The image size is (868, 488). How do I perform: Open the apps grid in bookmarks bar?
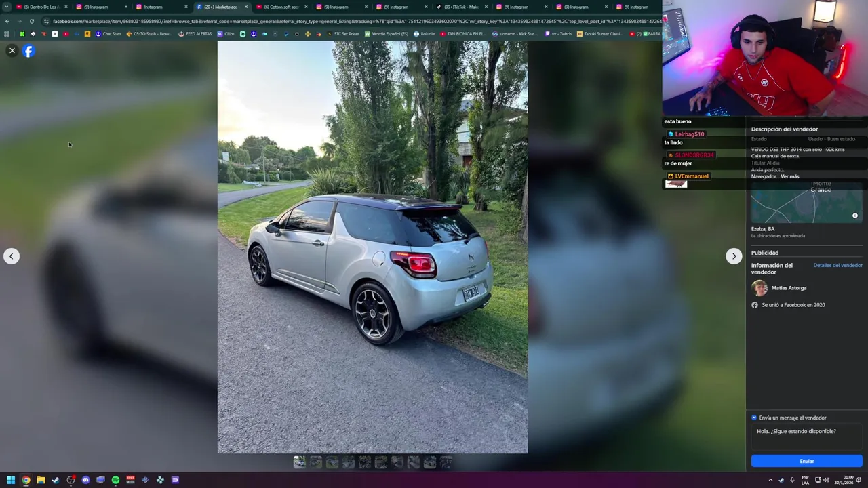(7, 33)
